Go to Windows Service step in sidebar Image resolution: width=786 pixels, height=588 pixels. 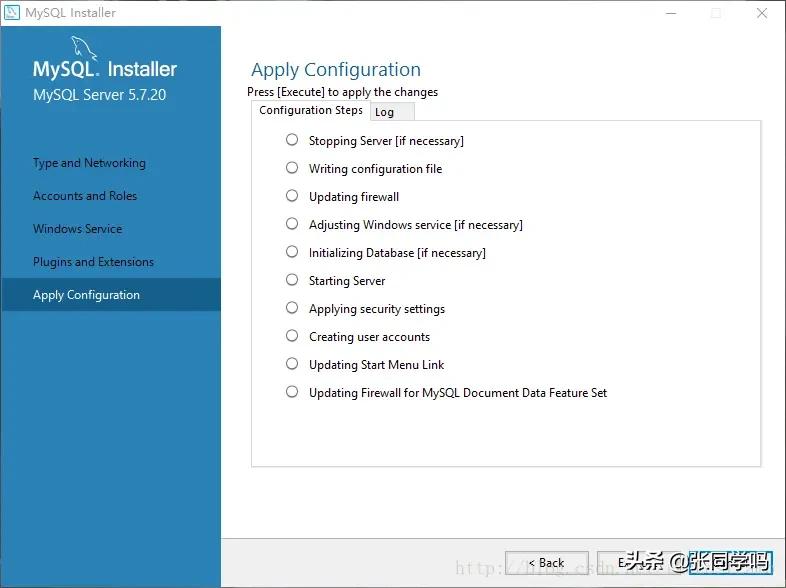tap(77, 229)
